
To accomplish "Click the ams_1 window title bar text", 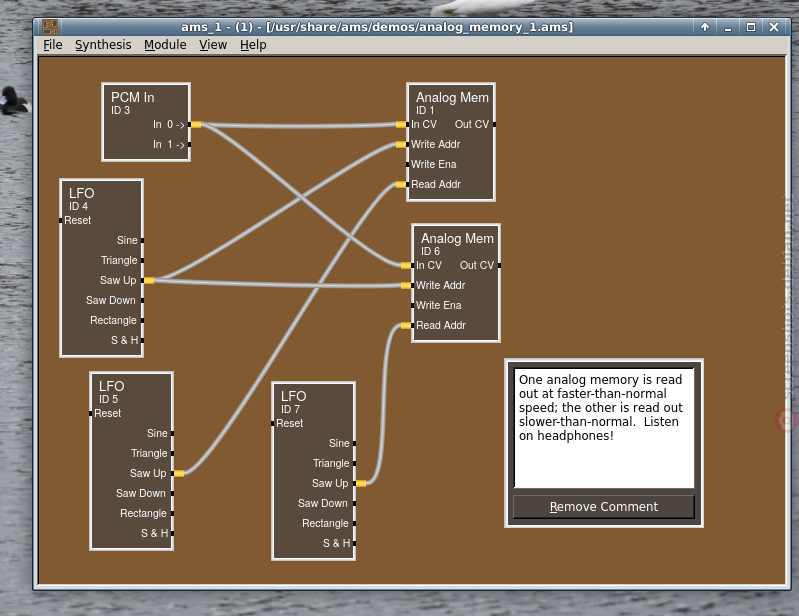I will coord(377,27).
